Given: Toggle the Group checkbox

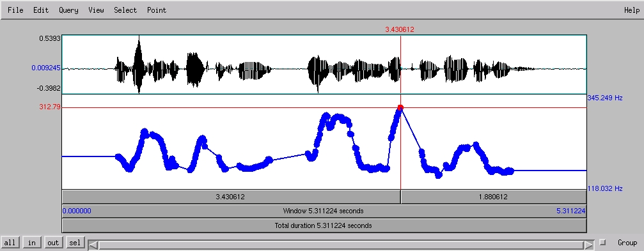Looking at the screenshot, I should click(602, 243).
